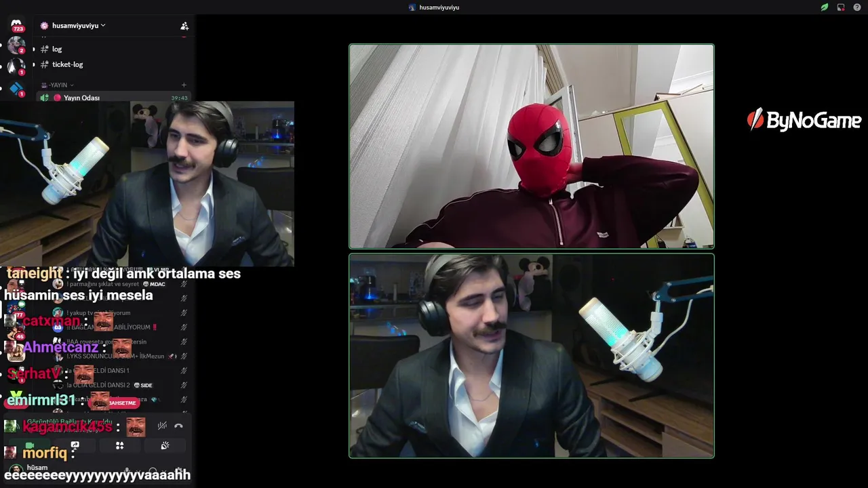
Task: Toggle the green camera button
Action: (x=30, y=445)
